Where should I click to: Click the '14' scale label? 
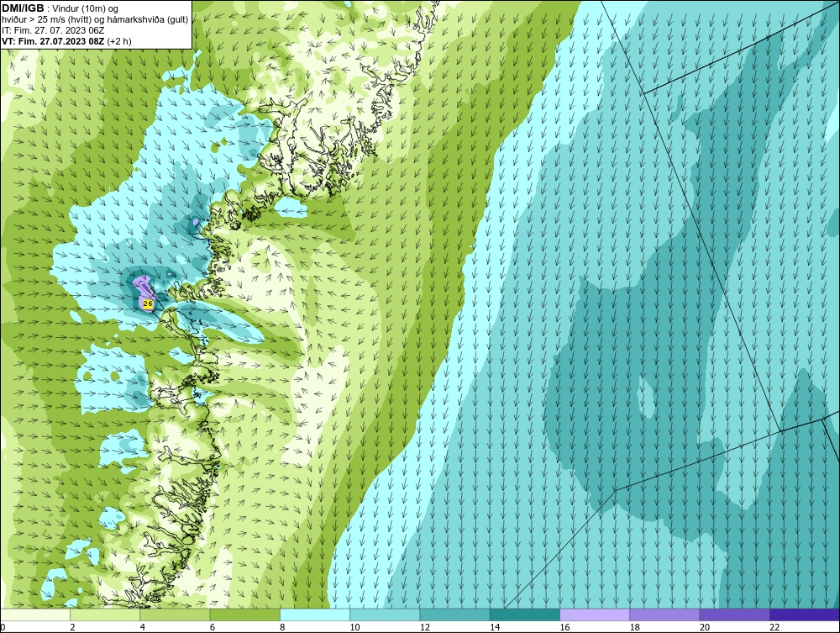tap(495, 628)
